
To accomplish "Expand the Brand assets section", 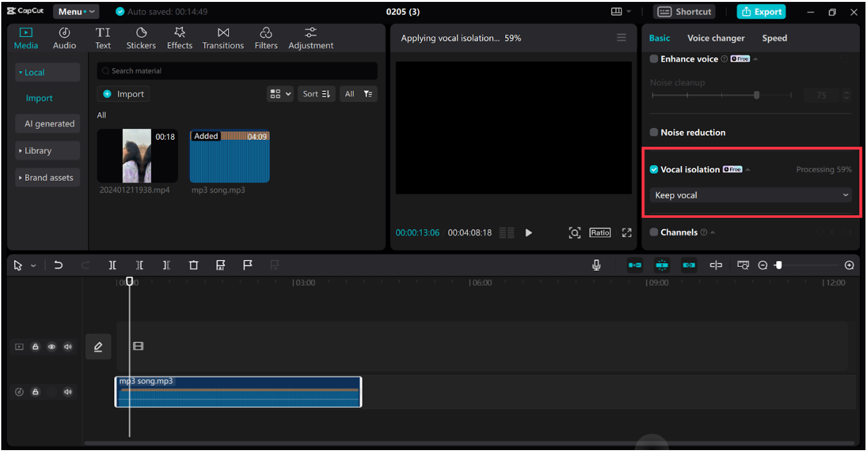I will tap(48, 178).
